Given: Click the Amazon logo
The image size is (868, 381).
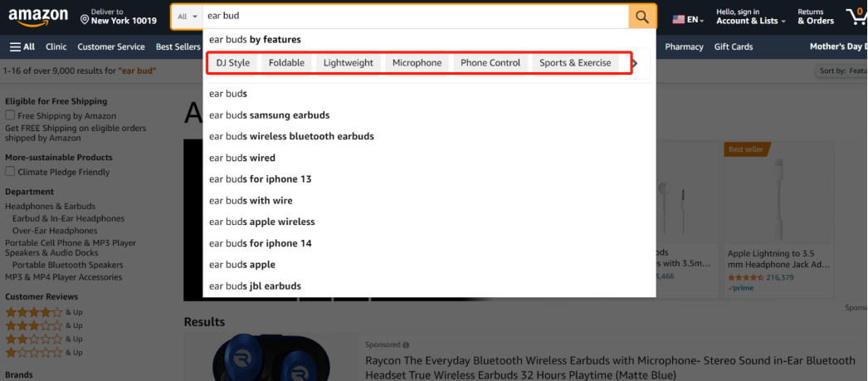Looking at the screenshot, I should click(x=38, y=17).
